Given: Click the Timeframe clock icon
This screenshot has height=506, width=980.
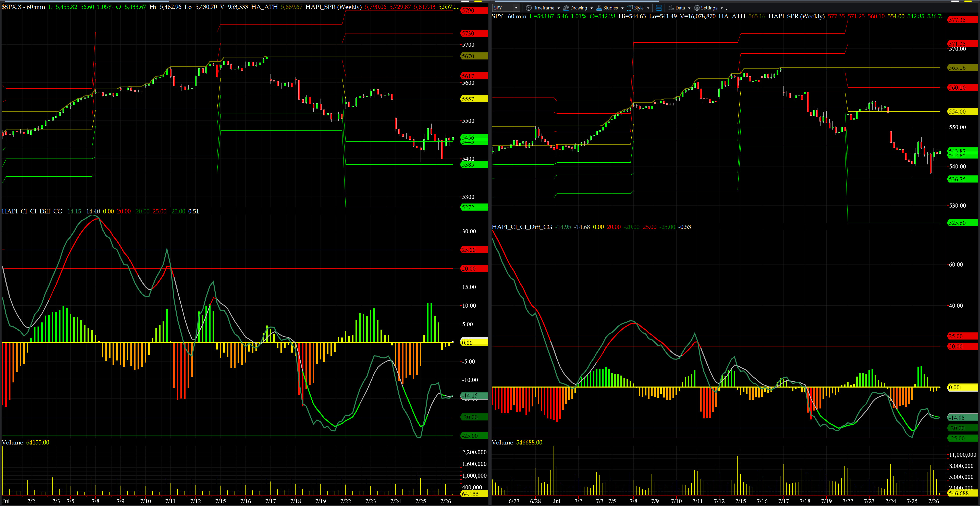Looking at the screenshot, I should 529,8.
